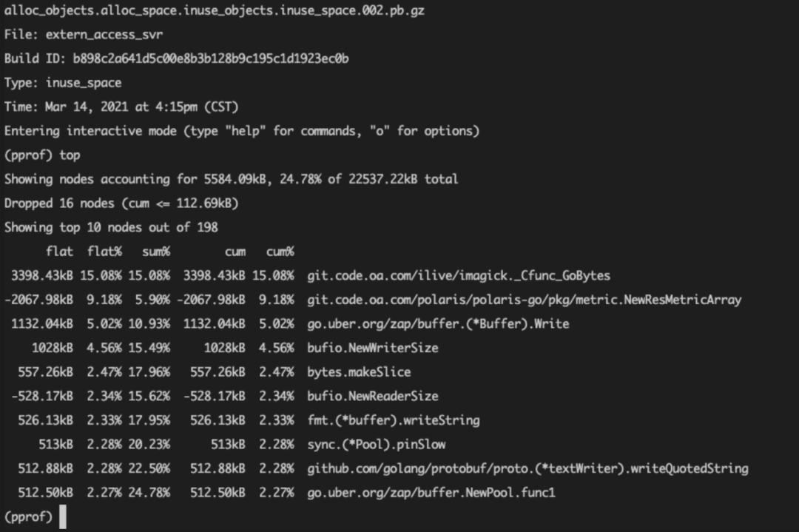
Task: Click the 'flat' column header
Action: coord(59,252)
